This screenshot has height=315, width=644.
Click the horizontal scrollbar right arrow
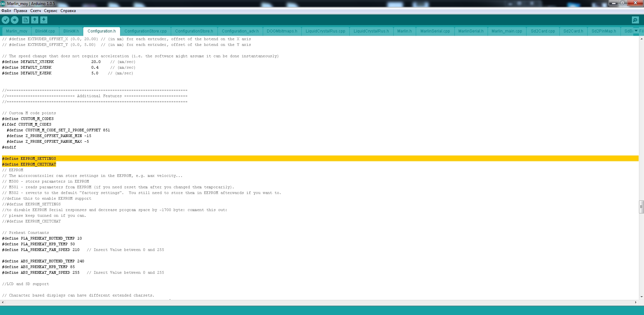click(x=636, y=302)
